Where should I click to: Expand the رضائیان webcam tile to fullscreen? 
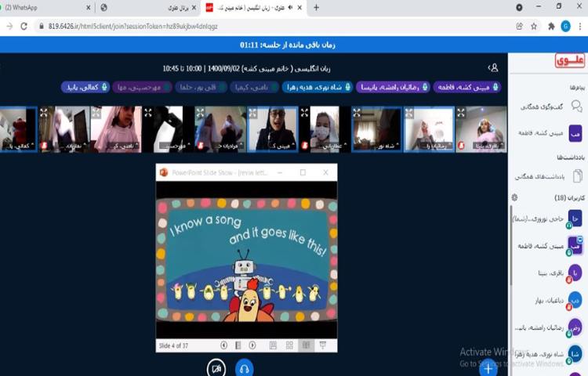(x=408, y=112)
